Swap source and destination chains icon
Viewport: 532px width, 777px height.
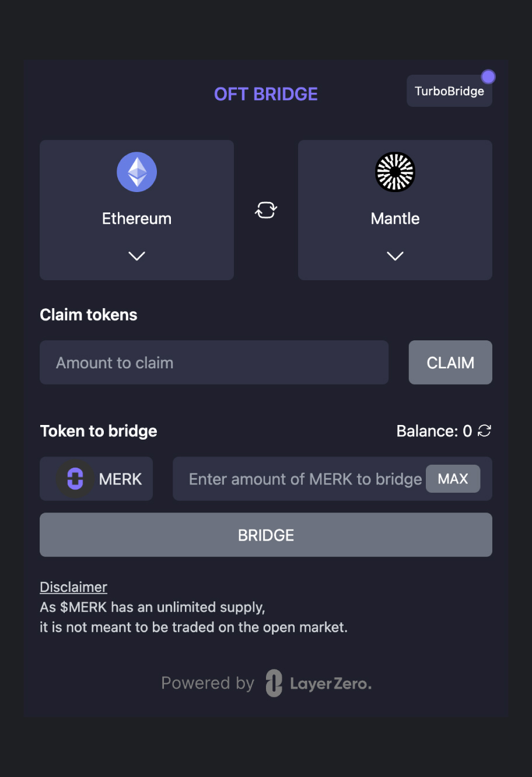266,210
